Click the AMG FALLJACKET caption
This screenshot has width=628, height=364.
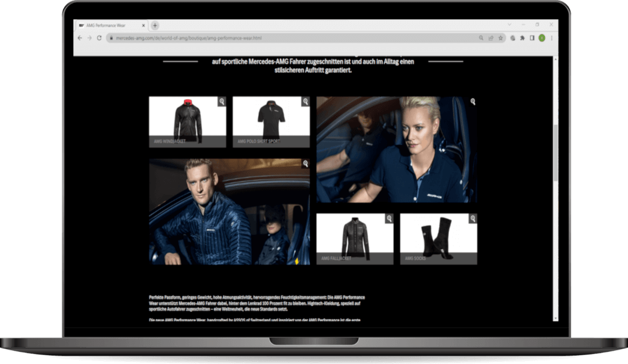pyautogui.click(x=336, y=258)
